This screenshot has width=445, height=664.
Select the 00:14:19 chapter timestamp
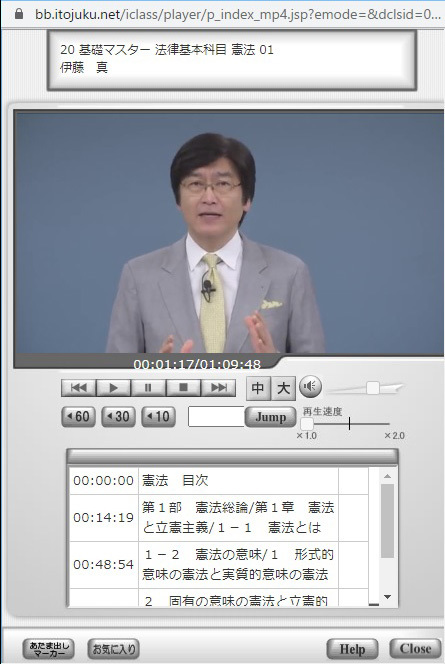[103, 517]
